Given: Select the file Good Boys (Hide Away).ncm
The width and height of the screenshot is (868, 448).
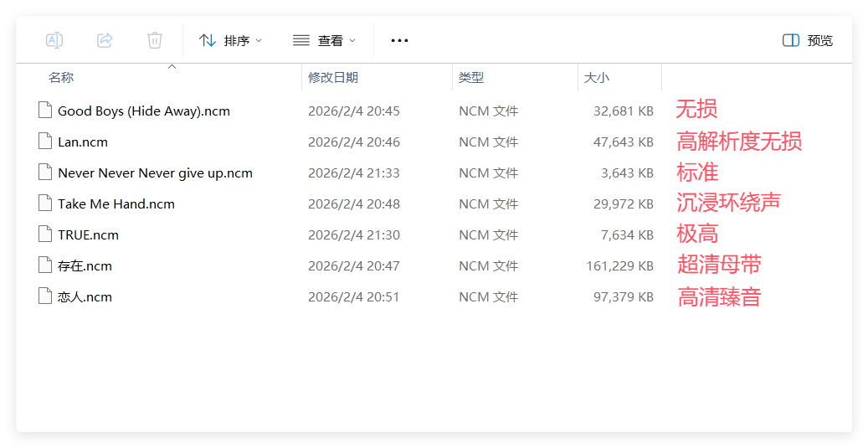Looking at the screenshot, I should pyautogui.click(x=144, y=111).
